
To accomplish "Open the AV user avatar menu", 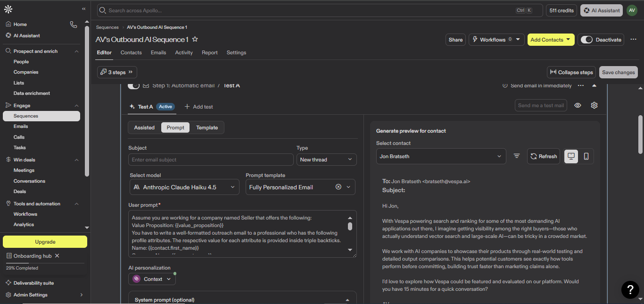I will [x=632, y=10].
